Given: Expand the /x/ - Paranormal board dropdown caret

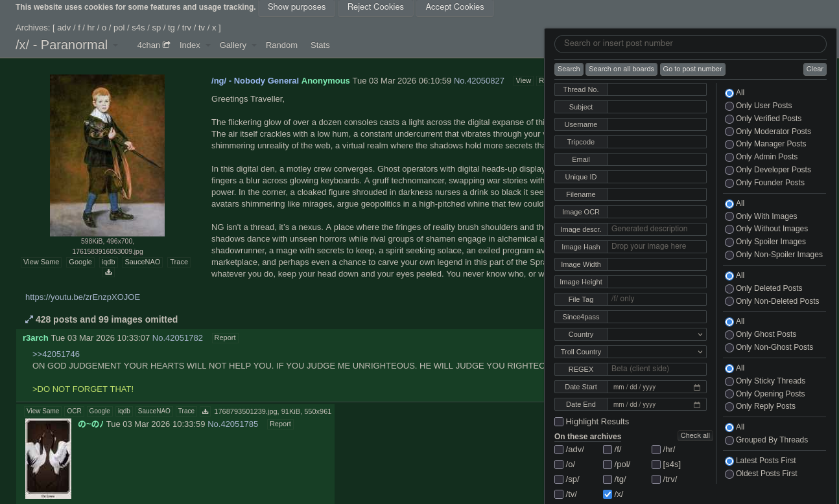Looking at the screenshot, I should click(115, 45).
